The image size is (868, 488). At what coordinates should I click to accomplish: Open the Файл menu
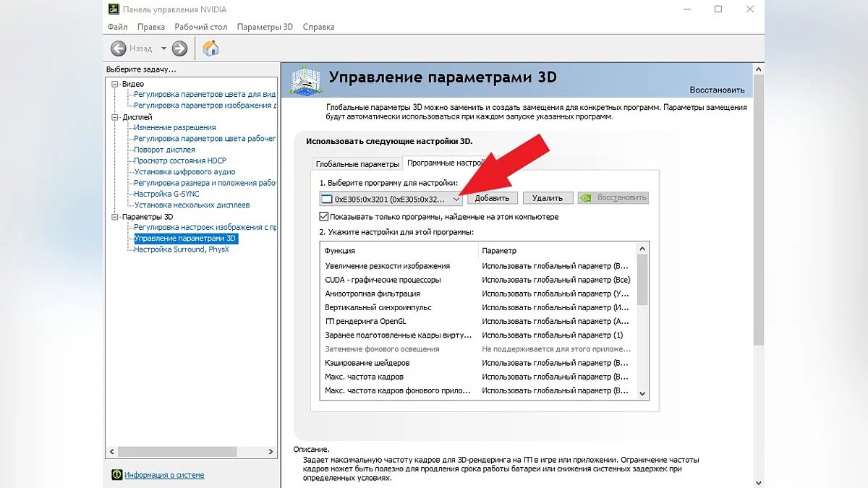pyautogui.click(x=117, y=27)
